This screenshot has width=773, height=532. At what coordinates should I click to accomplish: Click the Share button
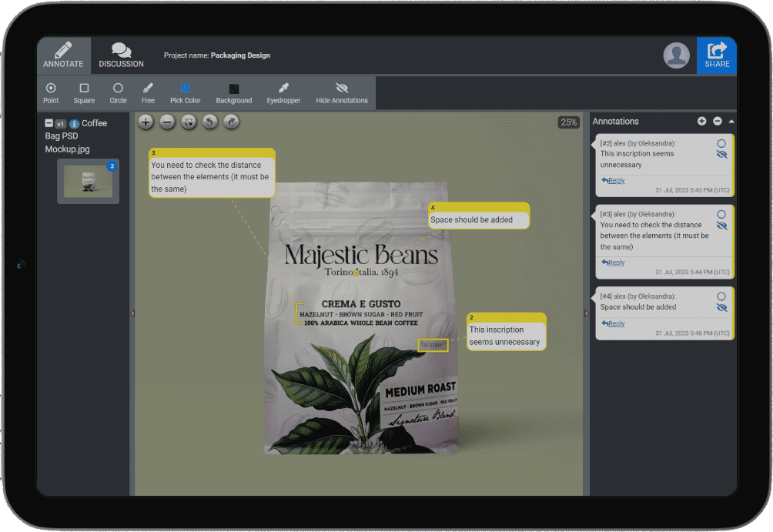click(x=716, y=55)
